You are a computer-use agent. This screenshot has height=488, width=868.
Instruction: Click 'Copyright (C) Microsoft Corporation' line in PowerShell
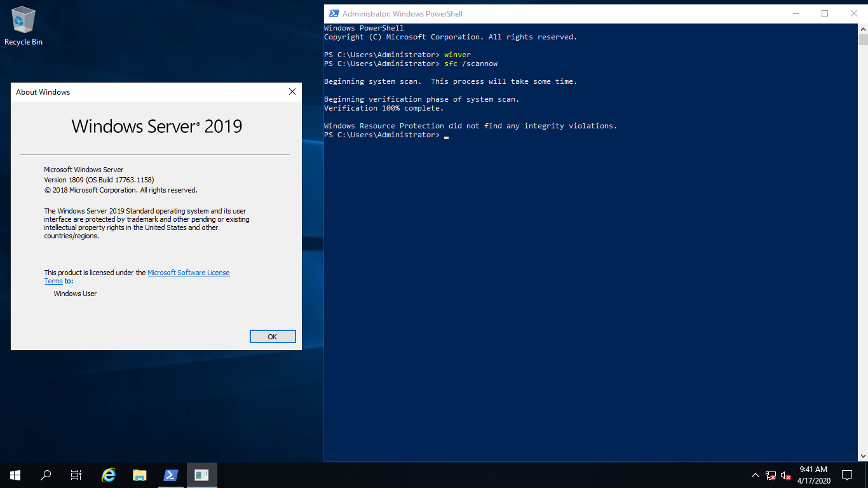(451, 37)
